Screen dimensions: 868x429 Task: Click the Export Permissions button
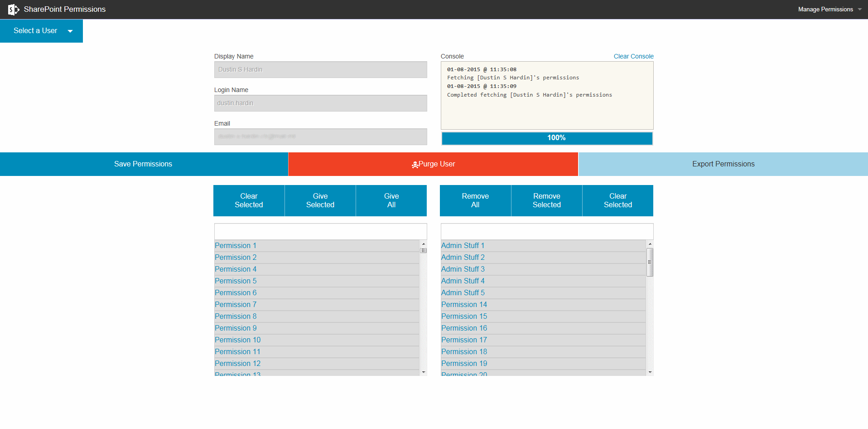coord(723,164)
